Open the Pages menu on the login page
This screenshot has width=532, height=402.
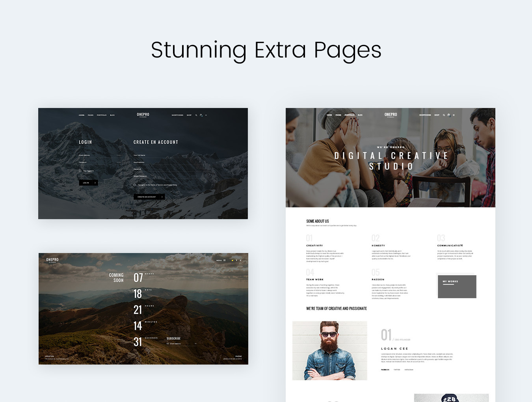click(91, 115)
